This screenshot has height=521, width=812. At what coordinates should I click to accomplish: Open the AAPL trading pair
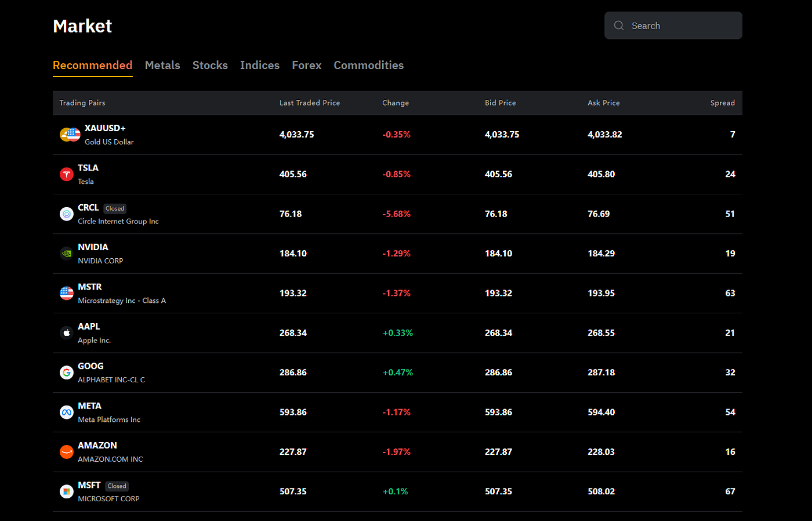397,333
